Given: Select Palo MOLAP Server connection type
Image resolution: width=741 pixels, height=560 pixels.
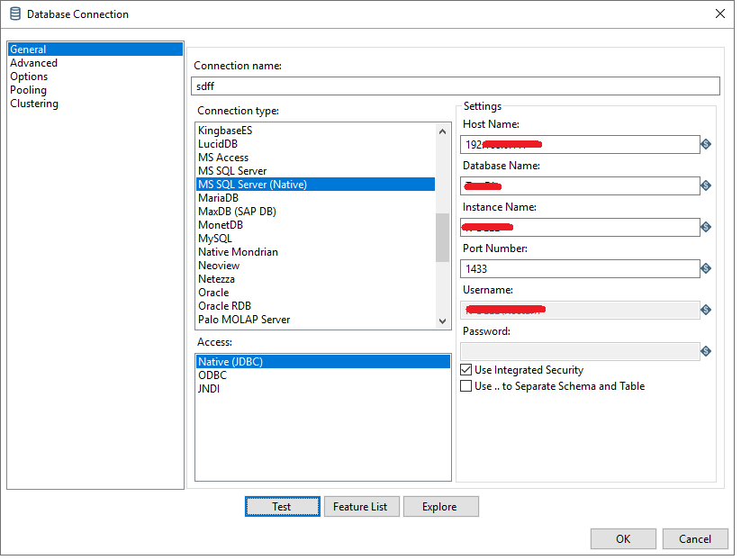Looking at the screenshot, I should pyautogui.click(x=318, y=321).
